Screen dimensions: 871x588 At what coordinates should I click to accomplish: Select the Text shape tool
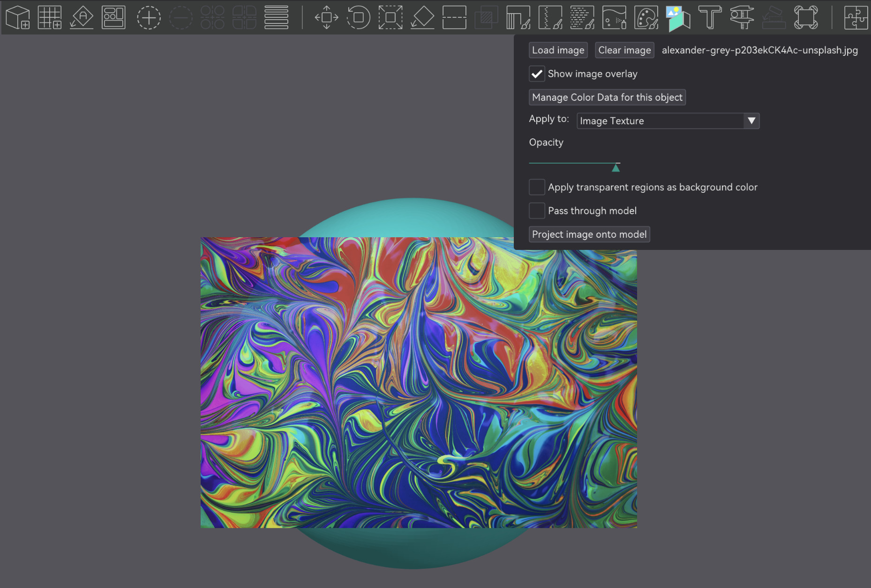(x=710, y=17)
